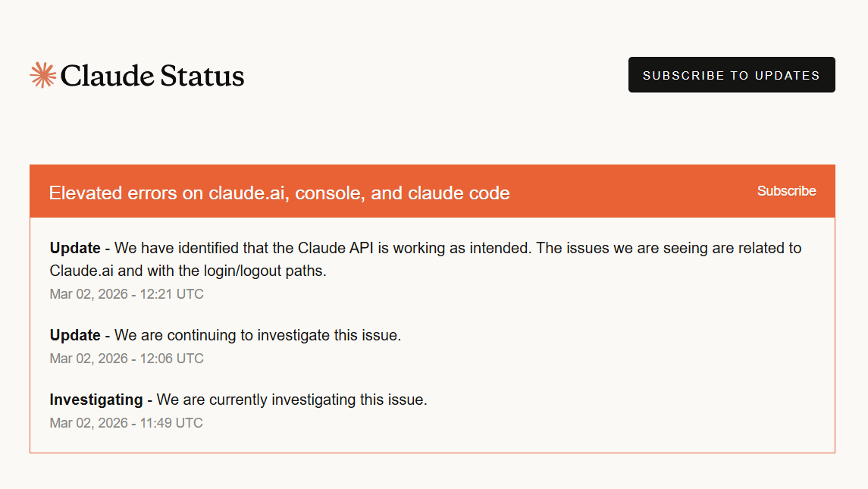Viewport: 868px width, 489px height.
Task: Click Subscribe in the orange incident banner
Action: (x=786, y=191)
